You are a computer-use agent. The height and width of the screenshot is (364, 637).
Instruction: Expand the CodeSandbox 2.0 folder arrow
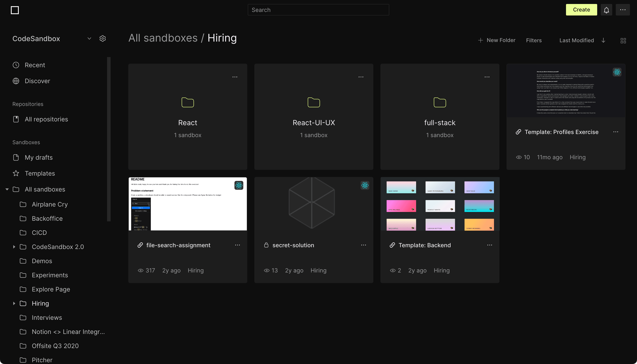coord(14,247)
